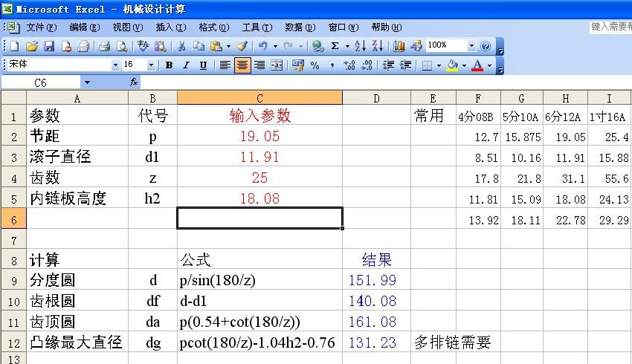Increase the indent
Image resolution: width=632 pixels, height=364 pixels.
[405, 65]
